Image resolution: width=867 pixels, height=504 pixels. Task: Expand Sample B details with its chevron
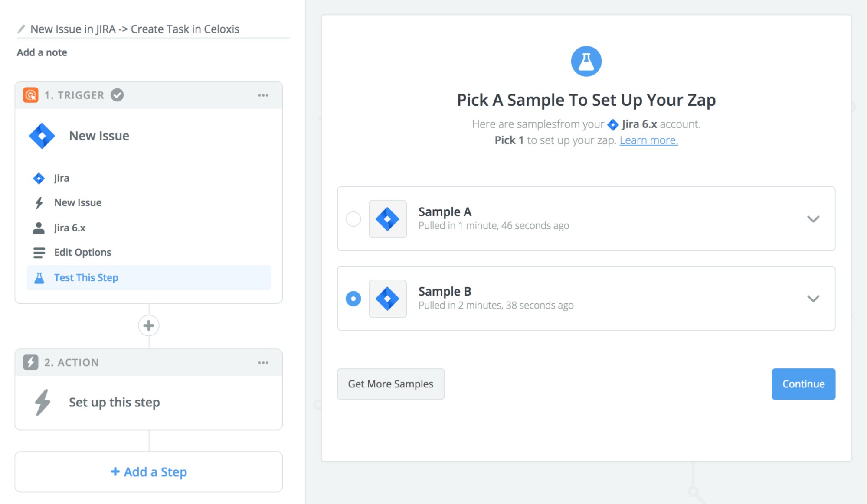[813, 299]
